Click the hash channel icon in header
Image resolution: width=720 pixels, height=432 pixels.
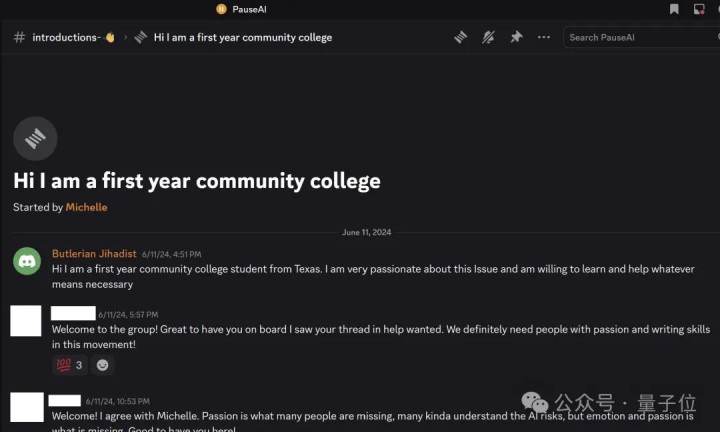19,37
